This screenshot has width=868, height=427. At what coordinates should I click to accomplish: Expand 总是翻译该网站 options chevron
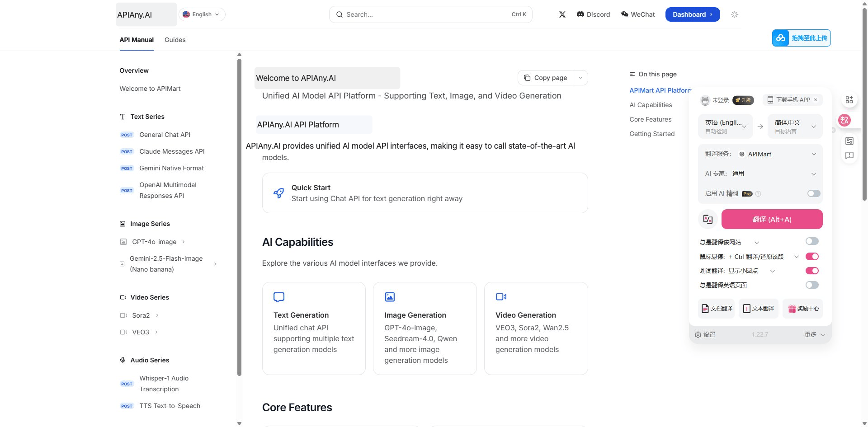[x=757, y=243]
